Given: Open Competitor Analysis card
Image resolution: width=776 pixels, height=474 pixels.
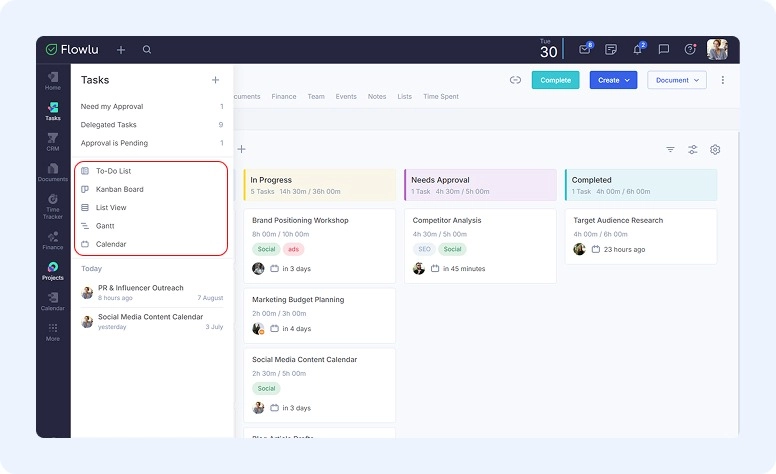Looking at the screenshot, I should click(x=480, y=246).
